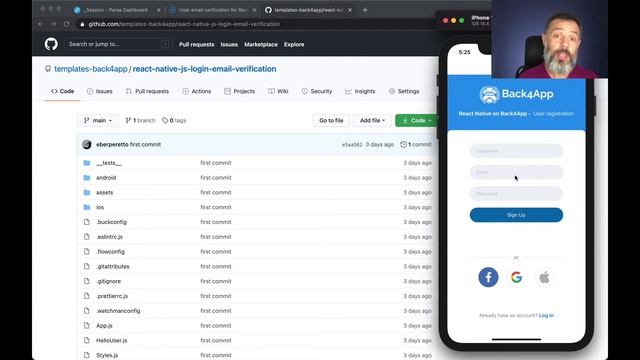Click the file icon beside App.js

[x=87, y=326]
